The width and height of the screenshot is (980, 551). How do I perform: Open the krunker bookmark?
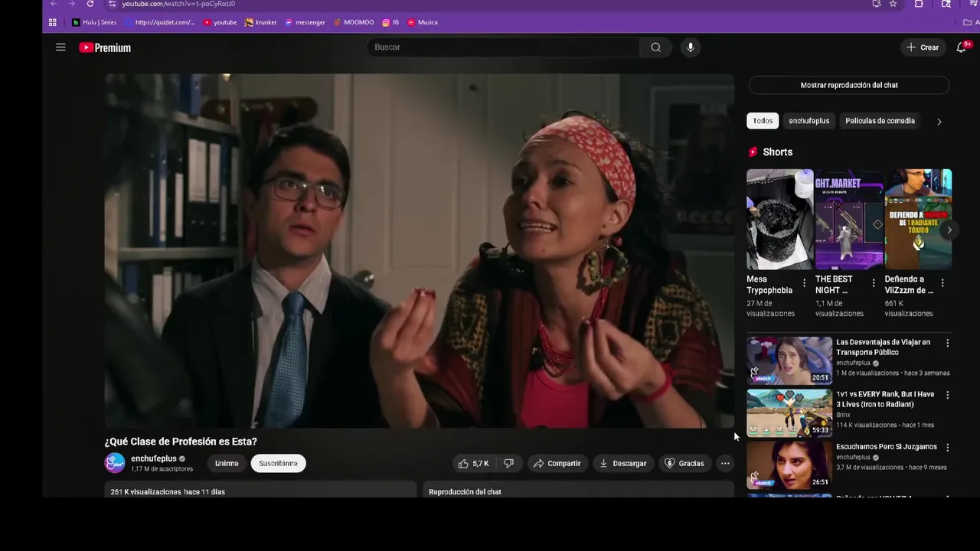261,22
